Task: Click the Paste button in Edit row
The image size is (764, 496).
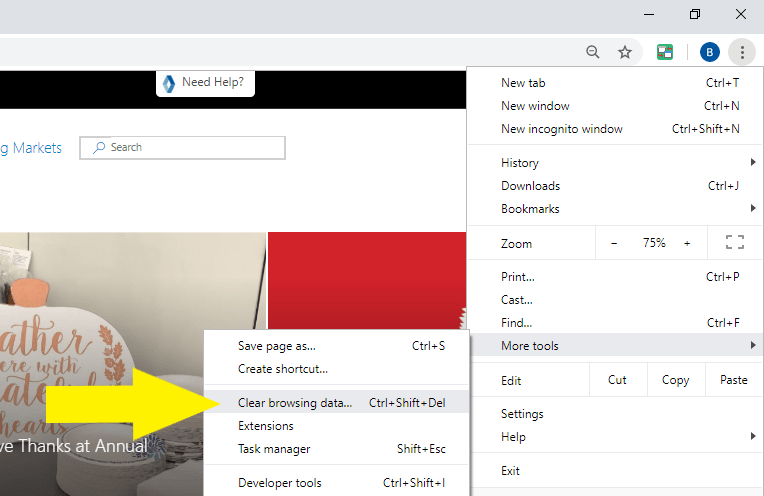Action: click(734, 380)
